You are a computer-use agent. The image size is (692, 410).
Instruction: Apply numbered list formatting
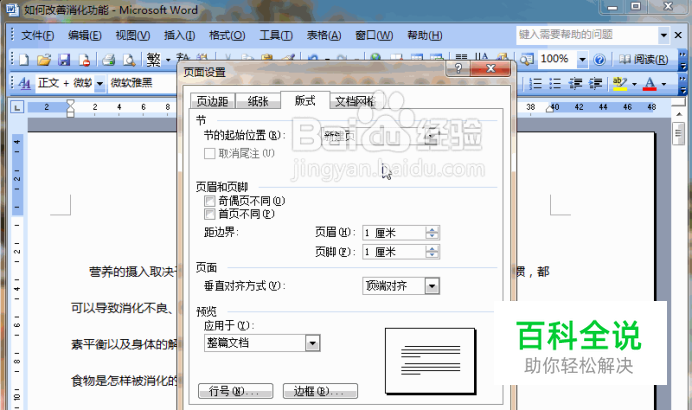pyautogui.click(x=535, y=83)
